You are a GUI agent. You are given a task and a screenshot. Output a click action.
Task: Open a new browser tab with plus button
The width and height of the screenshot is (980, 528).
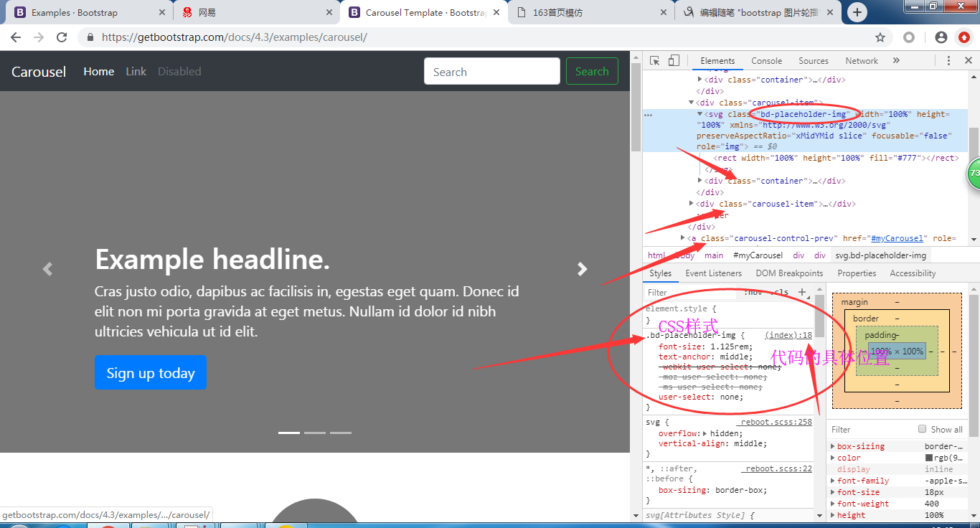tap(857, 12)
